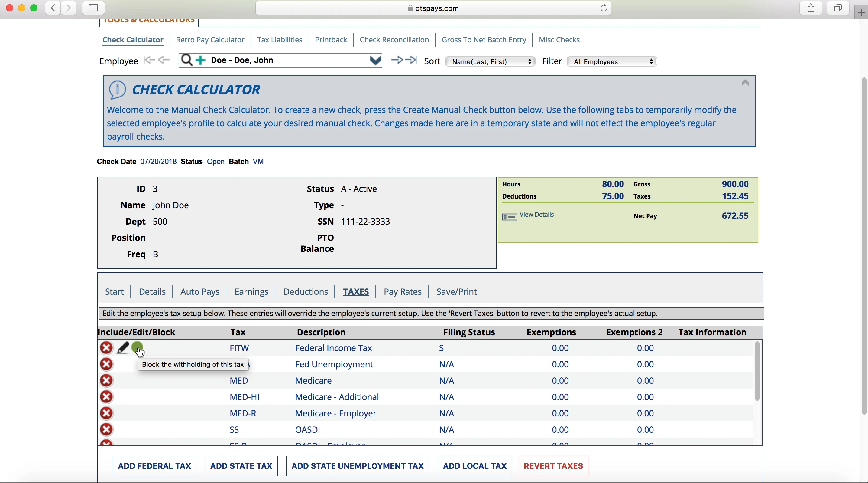Click the ADD STATE TAX button

pos(241,466)
